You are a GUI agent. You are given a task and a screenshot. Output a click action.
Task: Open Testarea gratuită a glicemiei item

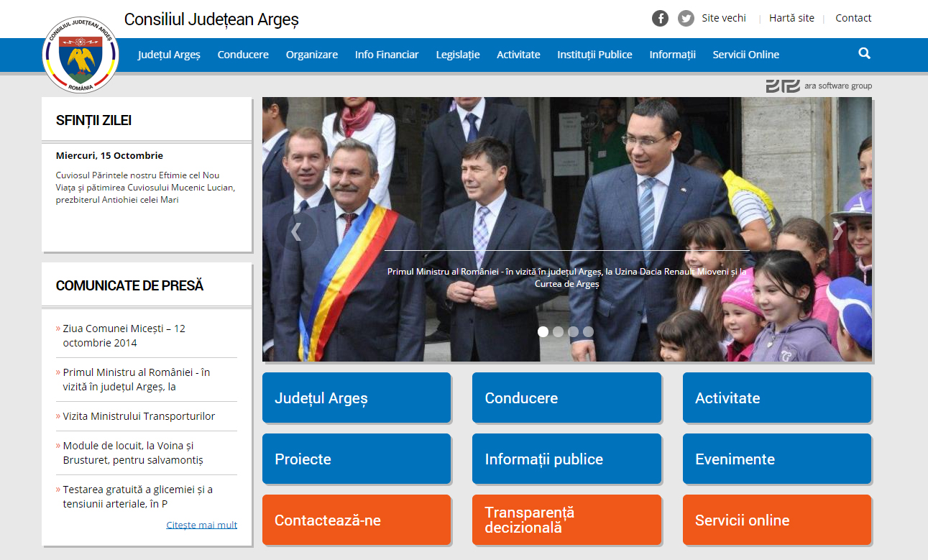pos(137,497)
